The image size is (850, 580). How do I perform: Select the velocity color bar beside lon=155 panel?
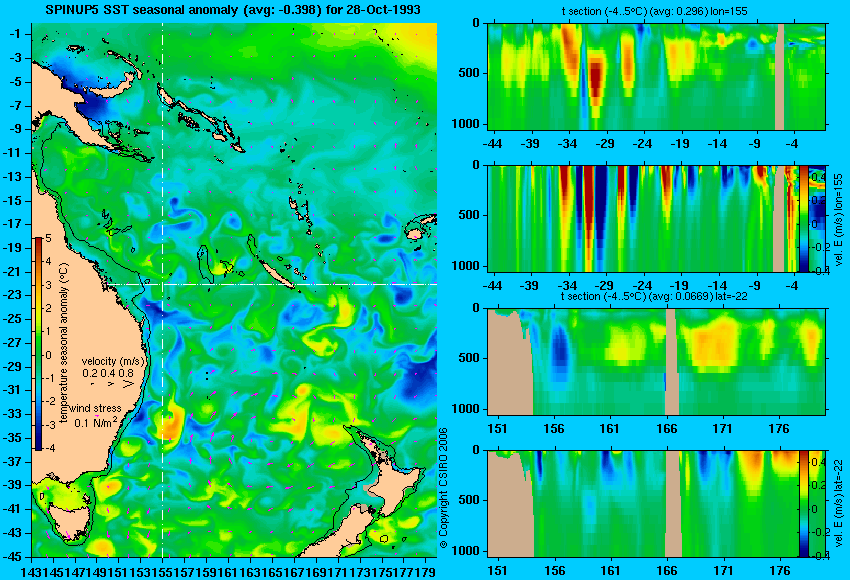pos(804,219)
